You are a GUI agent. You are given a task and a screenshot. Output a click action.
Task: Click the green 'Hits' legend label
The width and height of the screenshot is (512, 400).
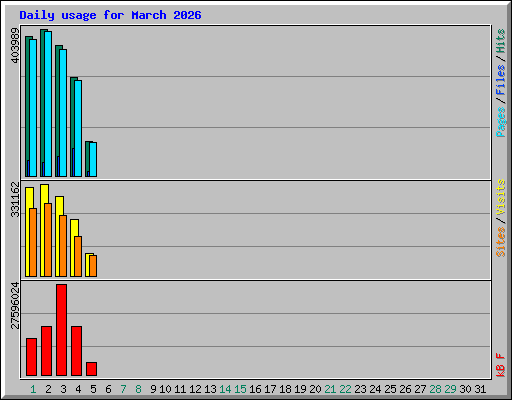(x=501, y=41)
